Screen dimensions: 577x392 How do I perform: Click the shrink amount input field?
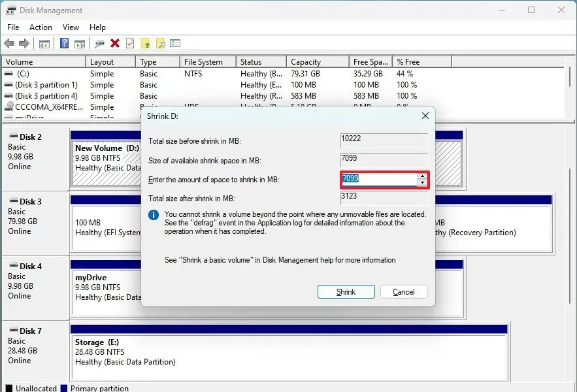pos(380,179)
